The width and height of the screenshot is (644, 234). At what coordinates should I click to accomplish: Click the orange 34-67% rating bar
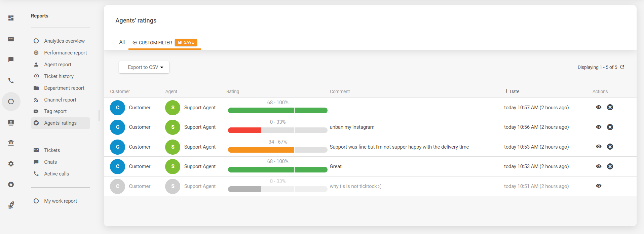click(261, 150)
